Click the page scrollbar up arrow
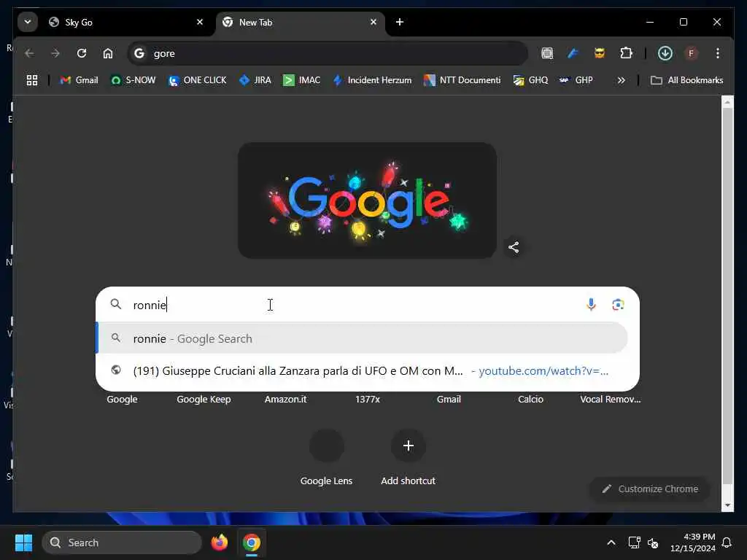 pos(727,101)
